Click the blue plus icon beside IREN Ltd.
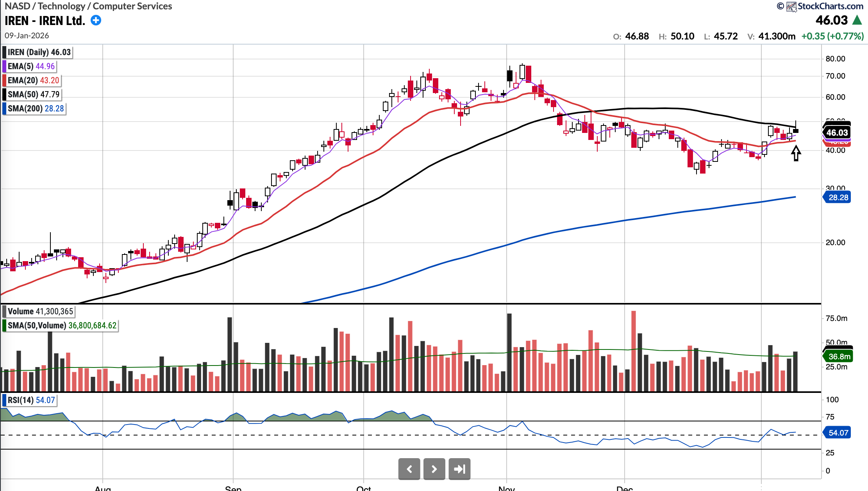 coord(96,20)
